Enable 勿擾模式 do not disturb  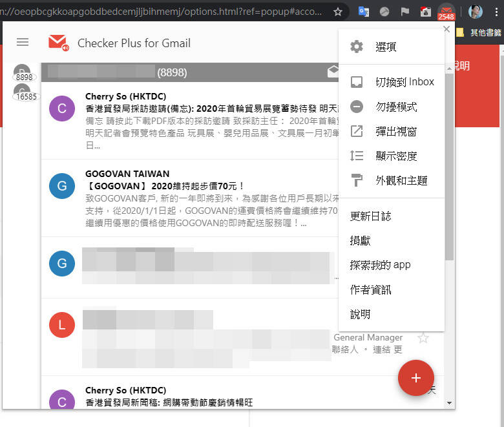pyautogui.click(x=392, y=107)
